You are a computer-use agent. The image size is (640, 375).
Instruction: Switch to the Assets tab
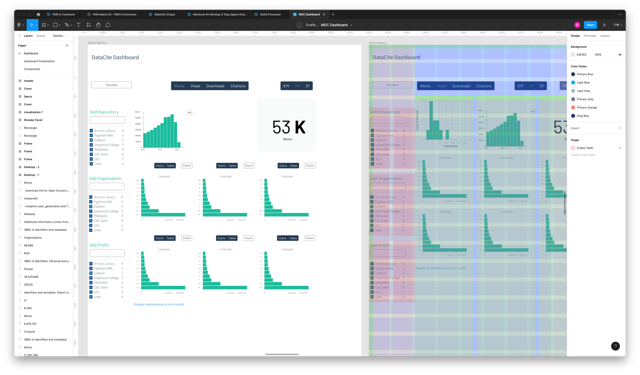41,36
